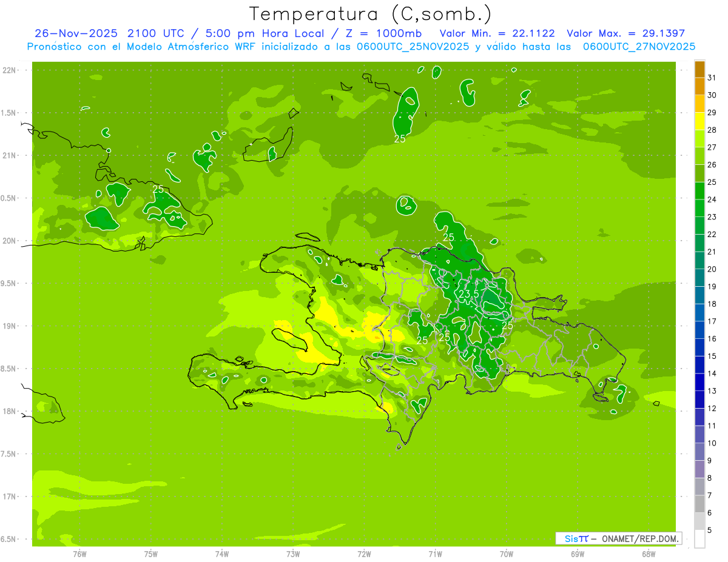Click the '76W' longitude axis label
Screen dimensions: 728x562
point(79,554)
